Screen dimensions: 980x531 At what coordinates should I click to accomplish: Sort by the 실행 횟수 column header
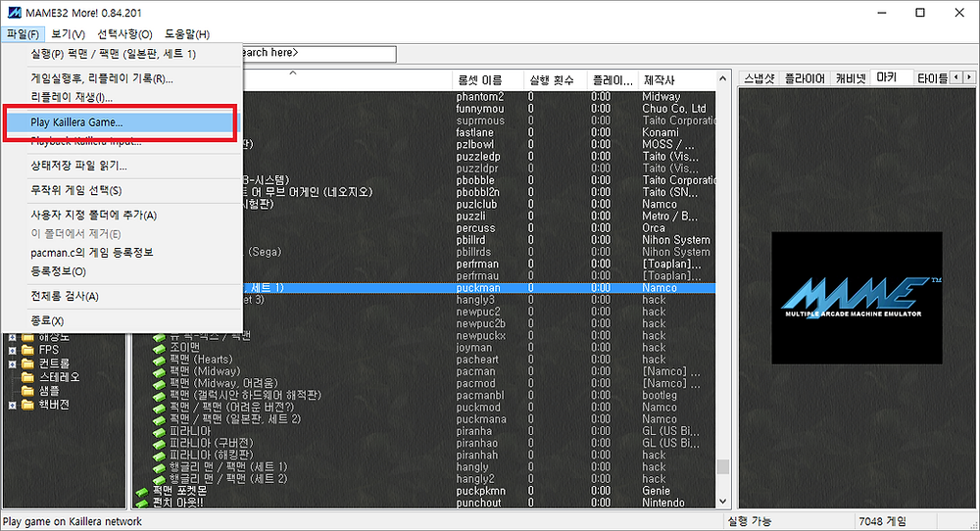[x=556, y=80]
